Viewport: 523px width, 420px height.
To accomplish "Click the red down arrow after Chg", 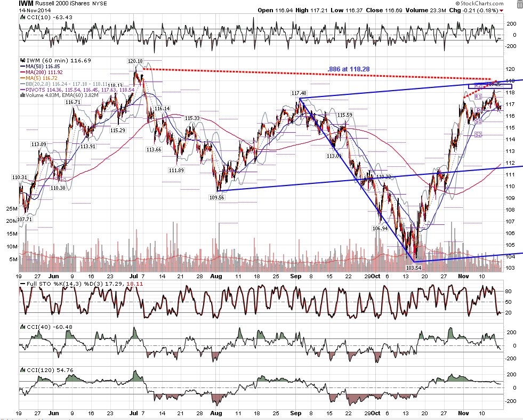I will [x=502, y=11].
